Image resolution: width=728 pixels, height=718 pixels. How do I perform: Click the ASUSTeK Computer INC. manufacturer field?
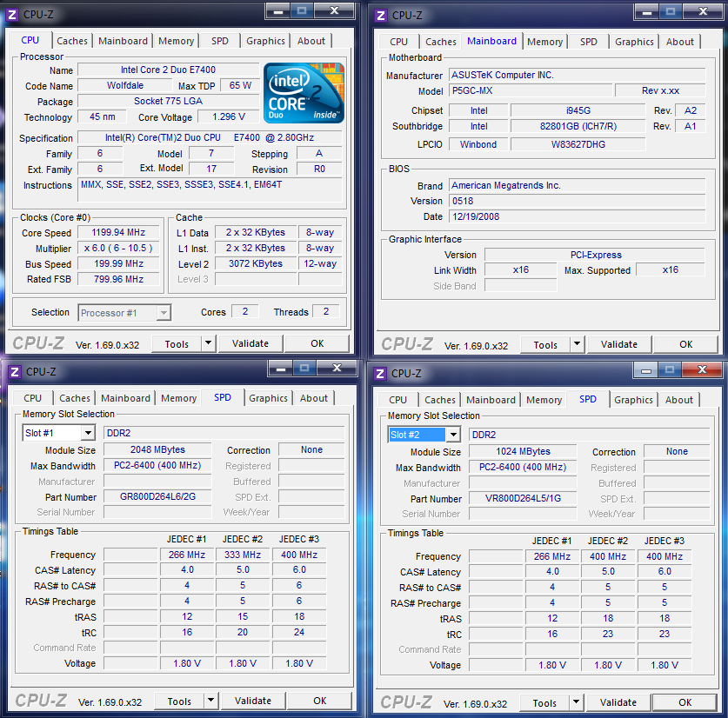point(578,75)
